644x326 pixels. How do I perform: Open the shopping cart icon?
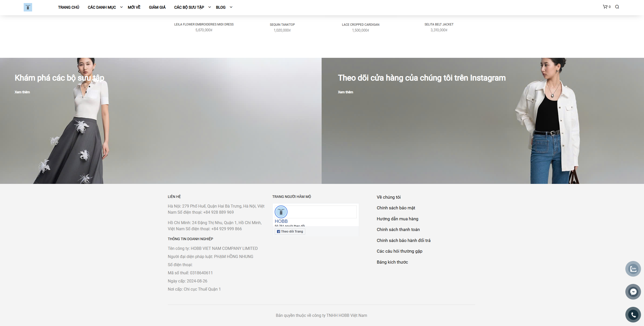tap(605, 7)
